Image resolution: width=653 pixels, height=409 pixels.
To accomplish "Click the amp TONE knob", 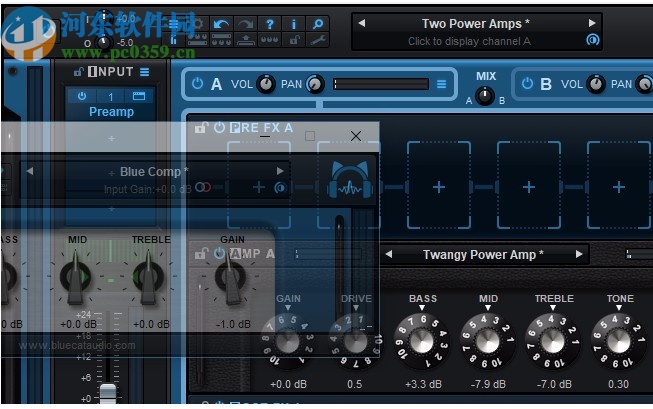I will (x=619, y=342).
